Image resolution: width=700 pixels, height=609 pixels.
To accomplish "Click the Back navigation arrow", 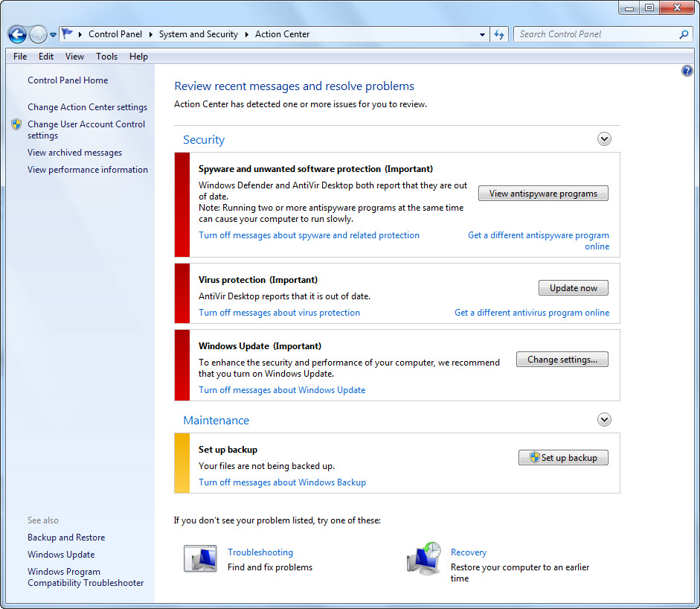I will tap(17, 34).
